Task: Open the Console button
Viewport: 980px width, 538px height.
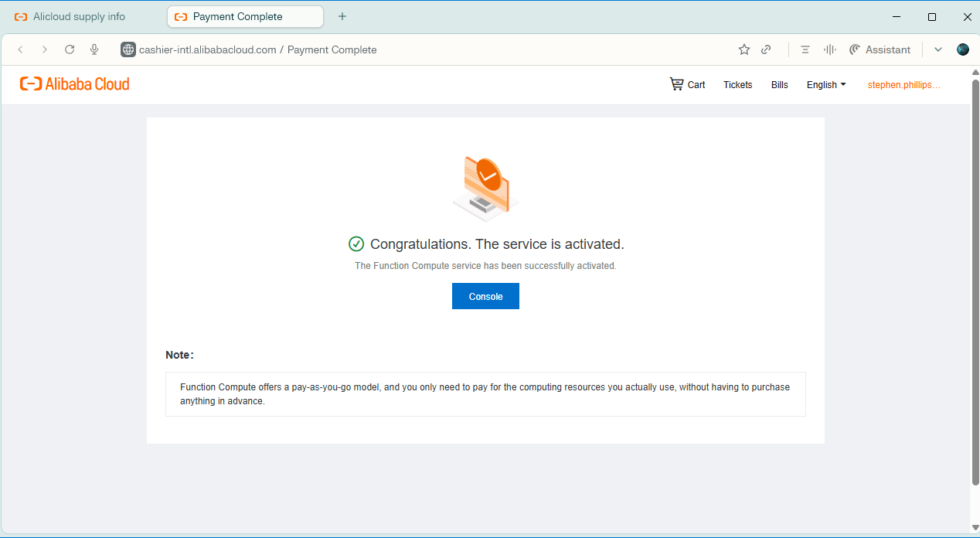Action: 485,296
